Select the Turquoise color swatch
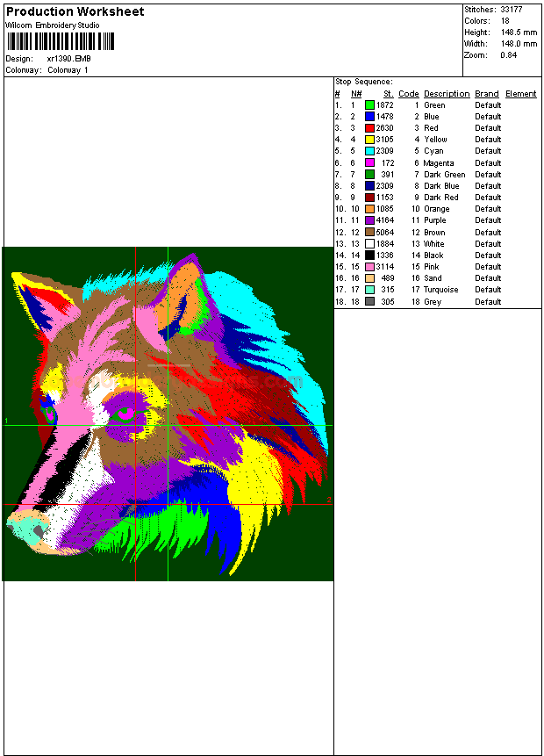This screenshot has height=756, width=544. click(369, 290)
